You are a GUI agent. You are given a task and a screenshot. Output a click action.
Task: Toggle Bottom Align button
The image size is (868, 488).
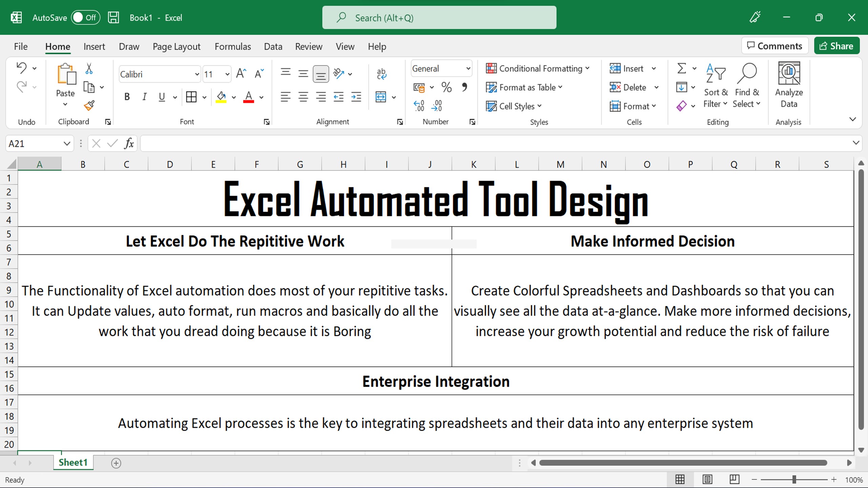(x=321, y=74)
